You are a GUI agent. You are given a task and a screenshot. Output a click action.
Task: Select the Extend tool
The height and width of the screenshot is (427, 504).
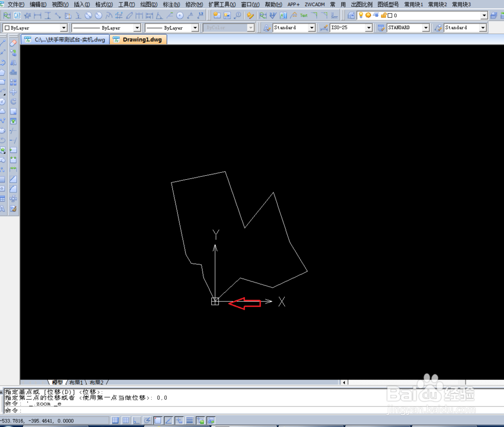[x=13, y=140]
